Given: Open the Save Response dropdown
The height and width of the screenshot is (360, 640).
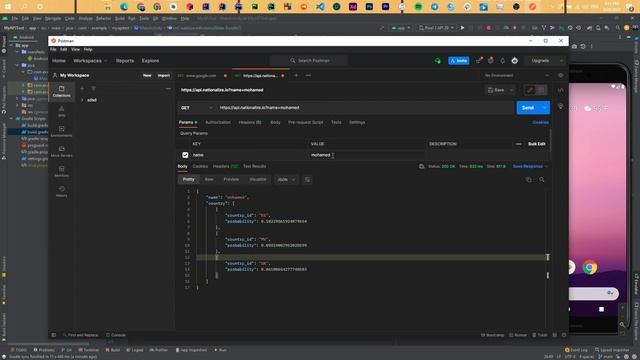Looking at the screenshot, I should click(x=530, y=167).
